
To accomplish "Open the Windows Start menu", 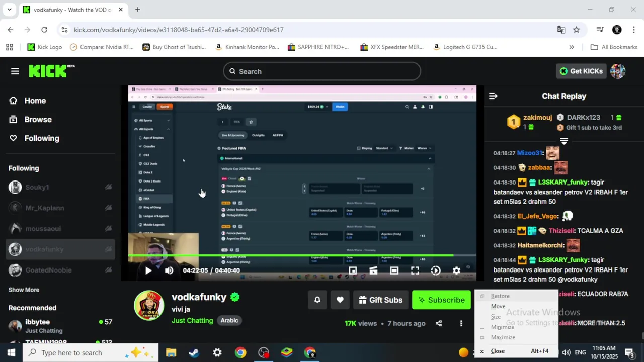I will [11, 353].
